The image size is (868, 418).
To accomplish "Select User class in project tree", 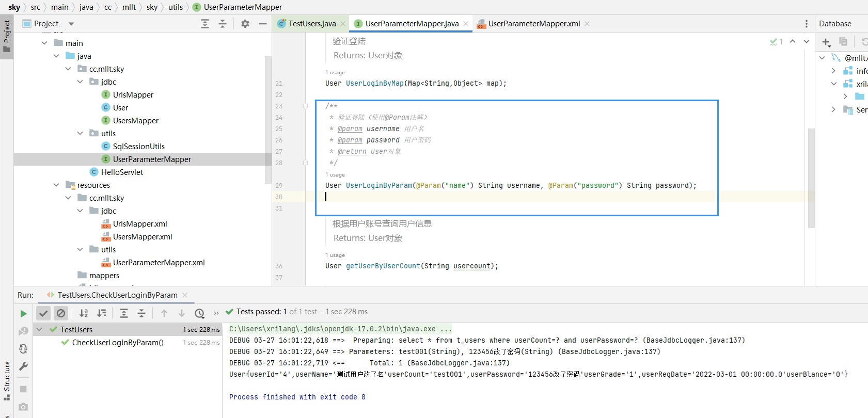I will click(120, 107).
